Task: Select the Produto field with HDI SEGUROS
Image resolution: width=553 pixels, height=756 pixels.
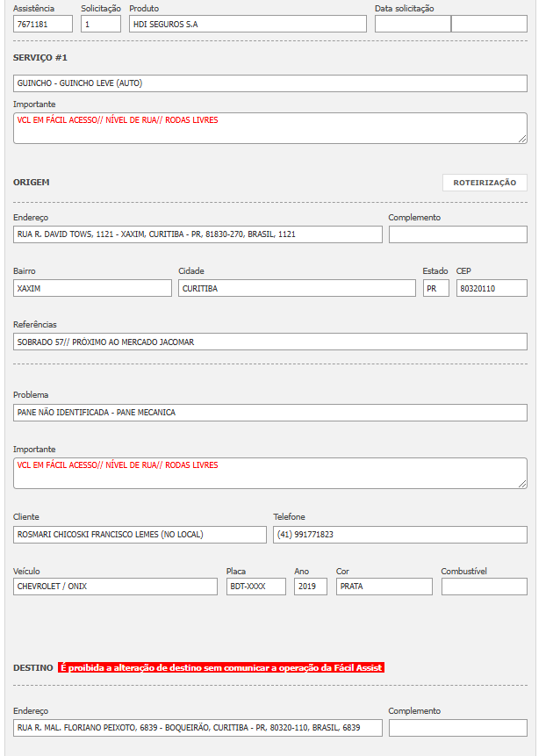Action: point(247,25)
